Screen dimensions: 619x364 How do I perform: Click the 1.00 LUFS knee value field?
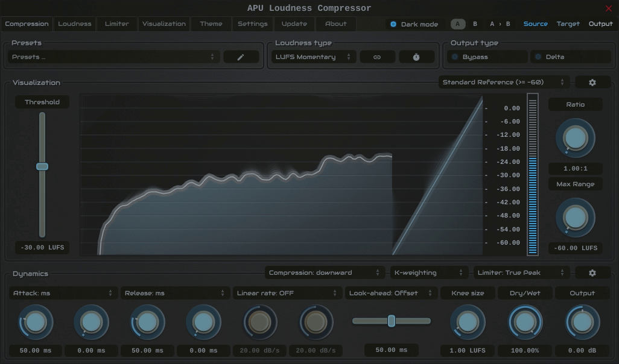pyautogui.click(x=468, y=351)
